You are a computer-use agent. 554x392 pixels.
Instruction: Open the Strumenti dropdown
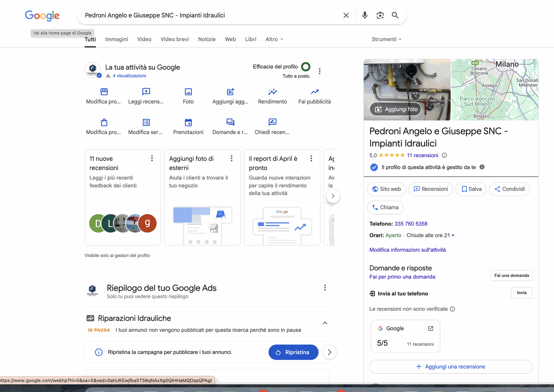pos(386,39)
